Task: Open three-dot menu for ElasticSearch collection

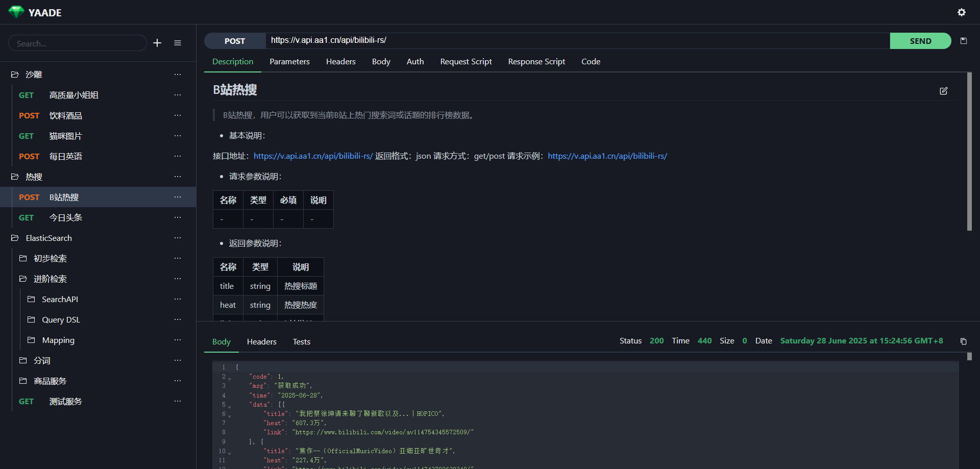Action: click(178, 238)
